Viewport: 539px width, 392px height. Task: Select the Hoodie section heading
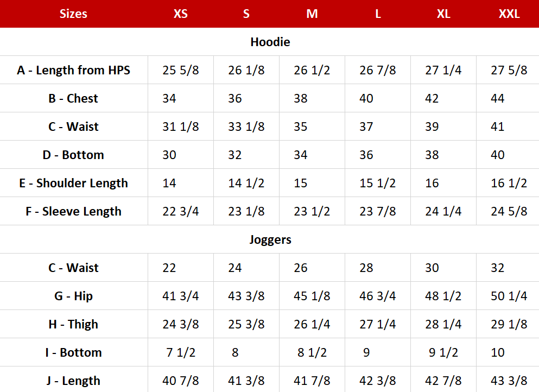tap(270, 42)
